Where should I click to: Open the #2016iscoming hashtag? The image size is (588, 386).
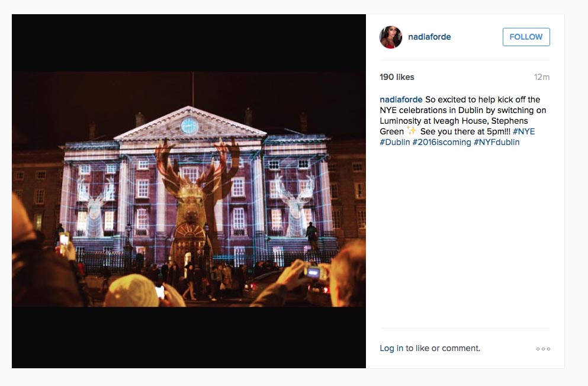pyautogui.click(x=441, y=143)
